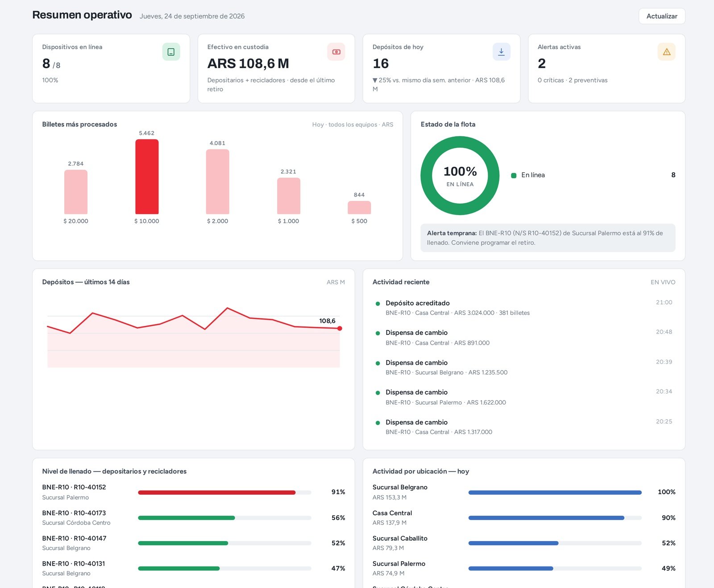Open the Dispensa de cambio entry at 20:25
Viewport: 714px width, 588px height.
click(x=524, y=427)
